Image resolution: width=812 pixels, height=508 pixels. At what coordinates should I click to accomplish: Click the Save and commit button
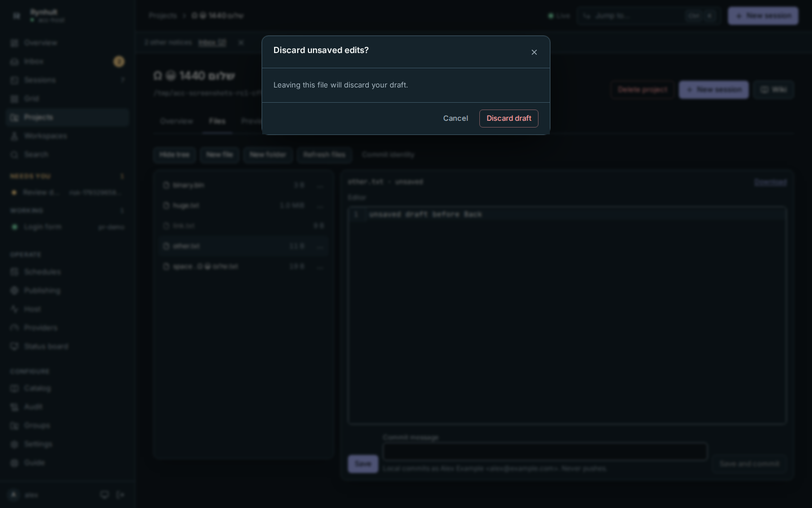click(749, 464)
